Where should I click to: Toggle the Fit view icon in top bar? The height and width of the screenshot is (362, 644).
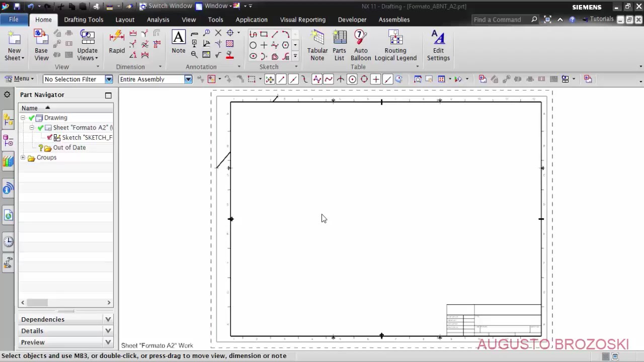click(547, 20)
